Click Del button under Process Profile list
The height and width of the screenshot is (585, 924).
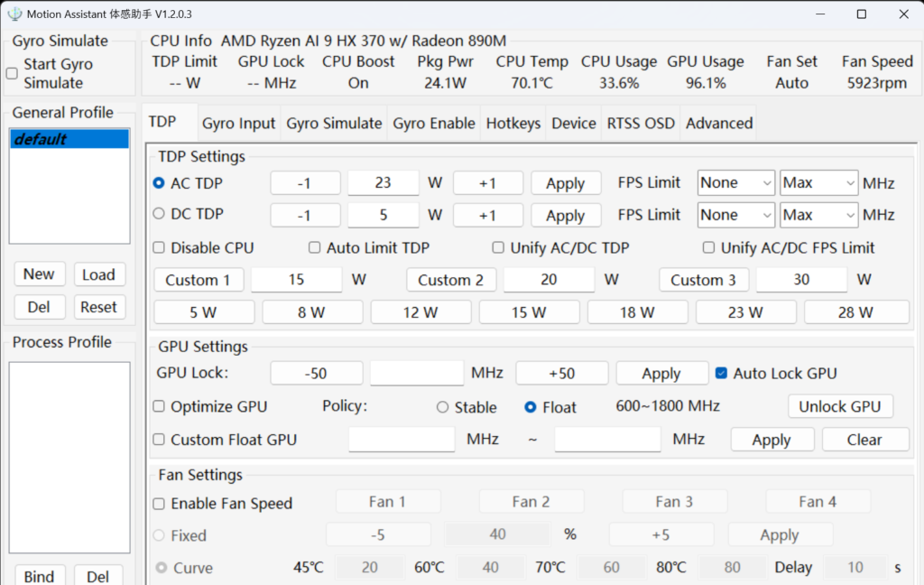pos(98,576)
